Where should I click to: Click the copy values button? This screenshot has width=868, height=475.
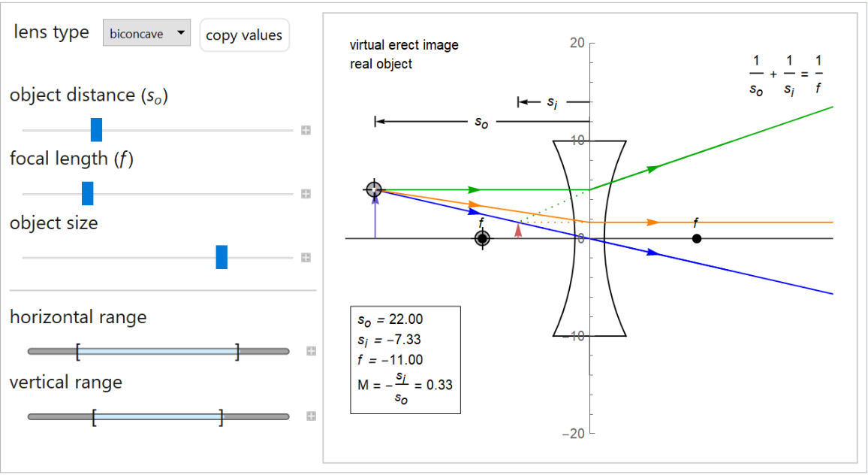[x=244, y=35]
